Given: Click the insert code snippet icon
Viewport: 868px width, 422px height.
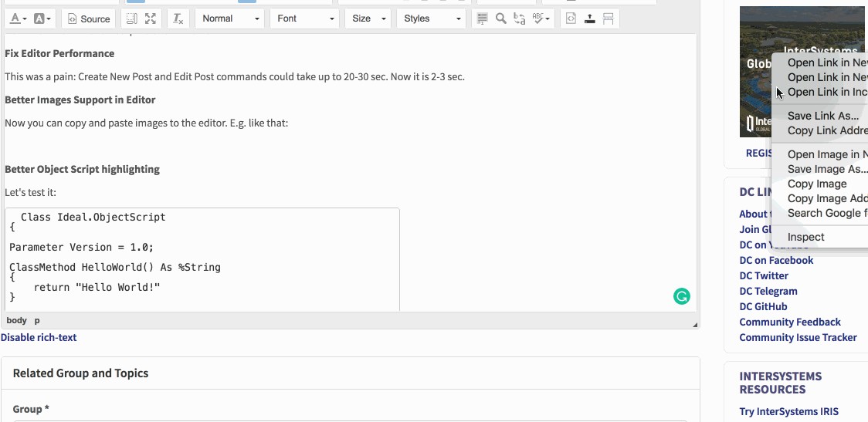Looking at the screenshot, I should pos(571,19).
